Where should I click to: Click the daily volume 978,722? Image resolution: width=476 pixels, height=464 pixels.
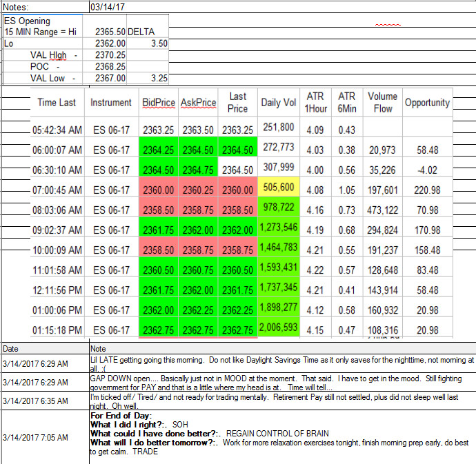tap(279, 207)
